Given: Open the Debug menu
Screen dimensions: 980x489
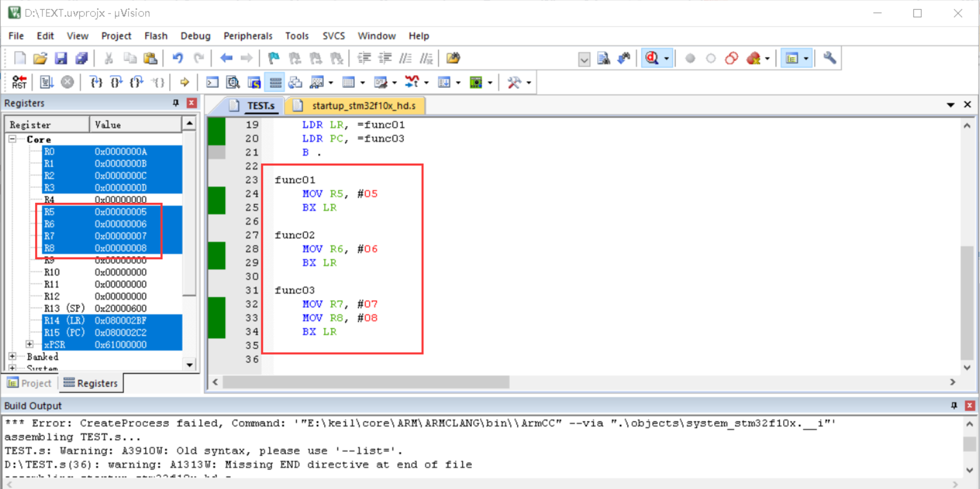Looking at the screenshot, I should coord(195,36).
